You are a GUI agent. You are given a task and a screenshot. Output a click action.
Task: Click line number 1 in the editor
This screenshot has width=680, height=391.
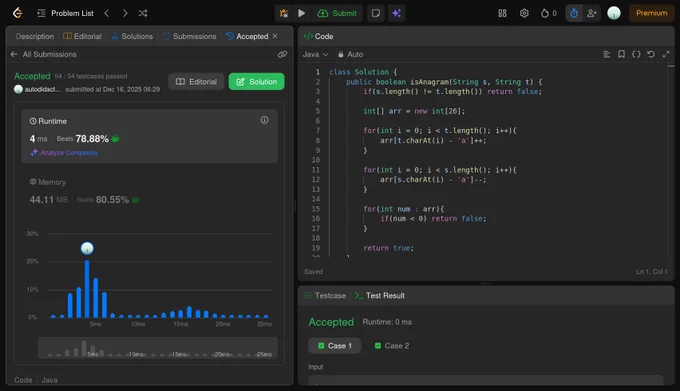(x=317, y=72)
